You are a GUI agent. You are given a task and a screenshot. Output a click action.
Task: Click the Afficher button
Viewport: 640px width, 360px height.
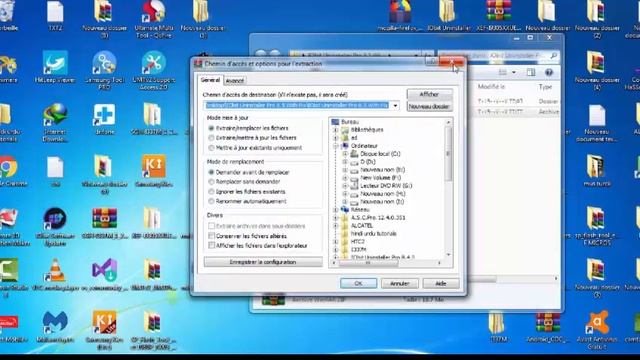coord(429,94)
